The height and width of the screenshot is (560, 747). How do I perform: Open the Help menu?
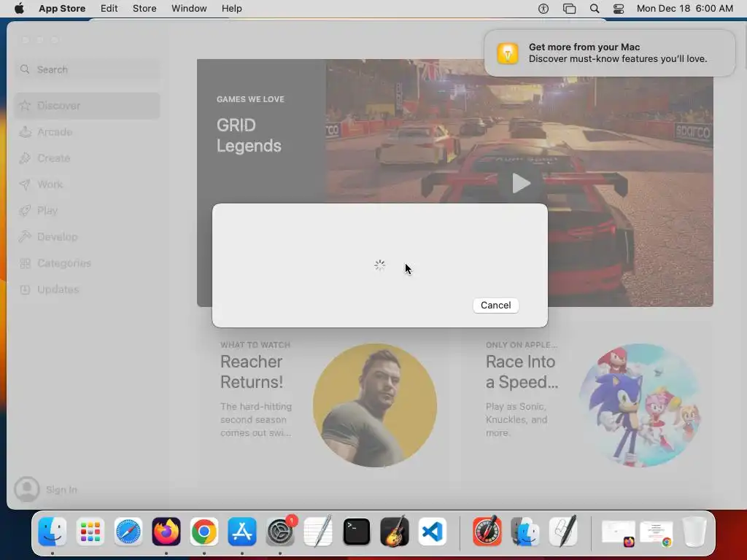pyautogui.click(x=231, y=9)
